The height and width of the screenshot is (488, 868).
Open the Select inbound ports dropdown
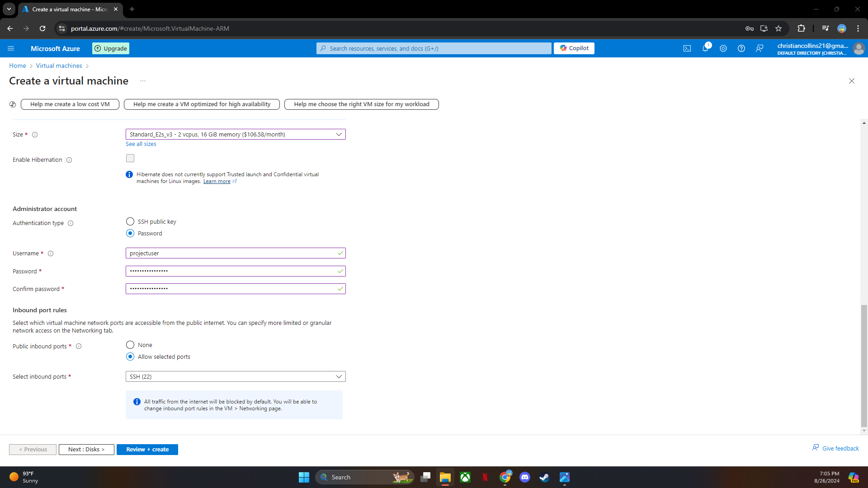(x=235, y=376)
